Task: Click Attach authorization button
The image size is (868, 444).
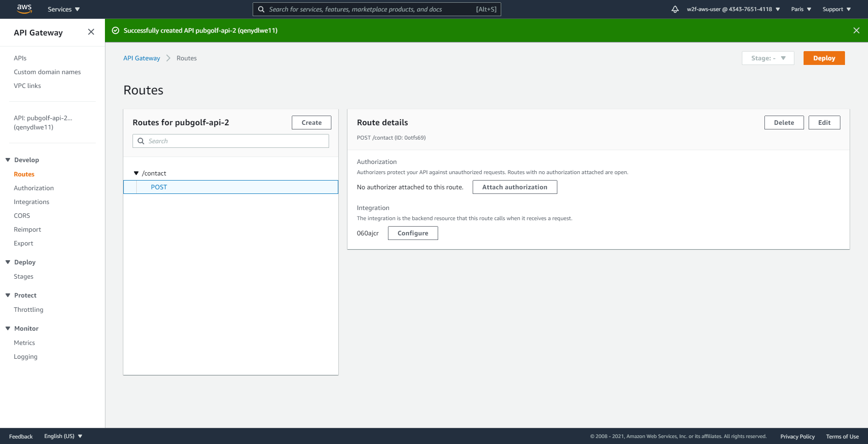Action: (515, 187)
